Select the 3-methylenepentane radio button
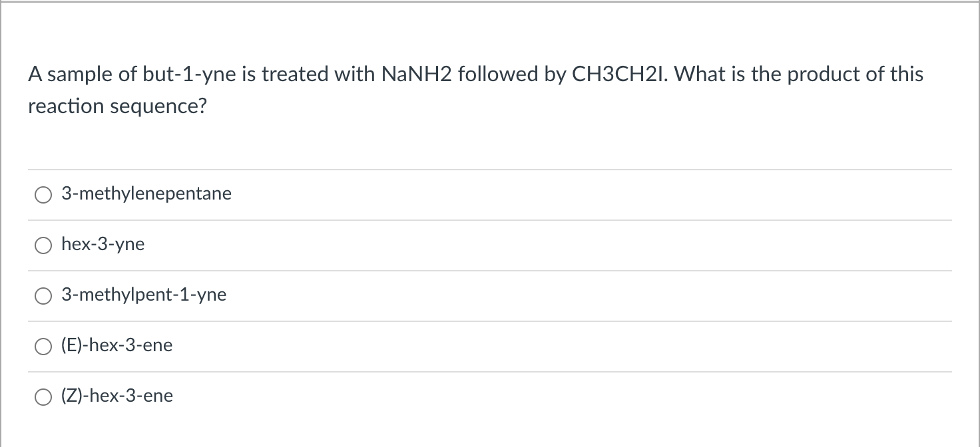The image size is (980, 447). (43, 194)
